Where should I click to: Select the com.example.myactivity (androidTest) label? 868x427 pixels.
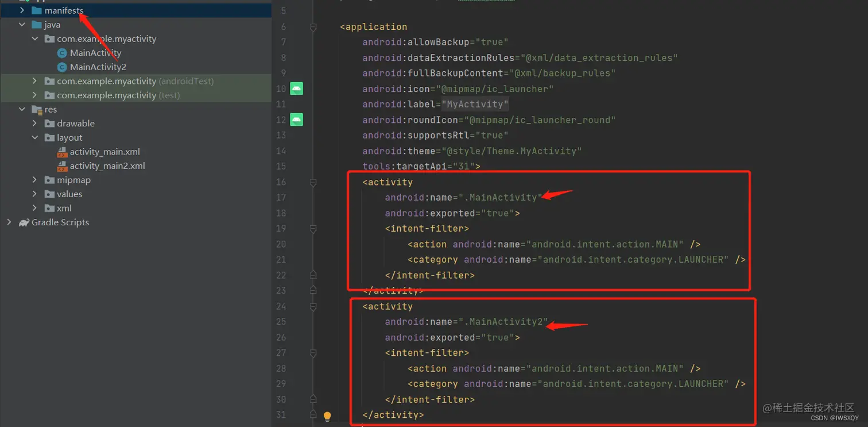[x=135, y=81]
